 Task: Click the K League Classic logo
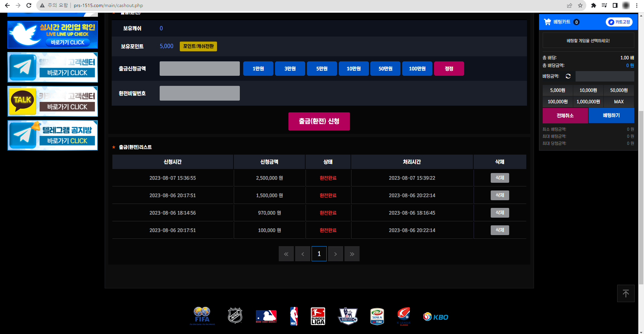coord(404,316)
